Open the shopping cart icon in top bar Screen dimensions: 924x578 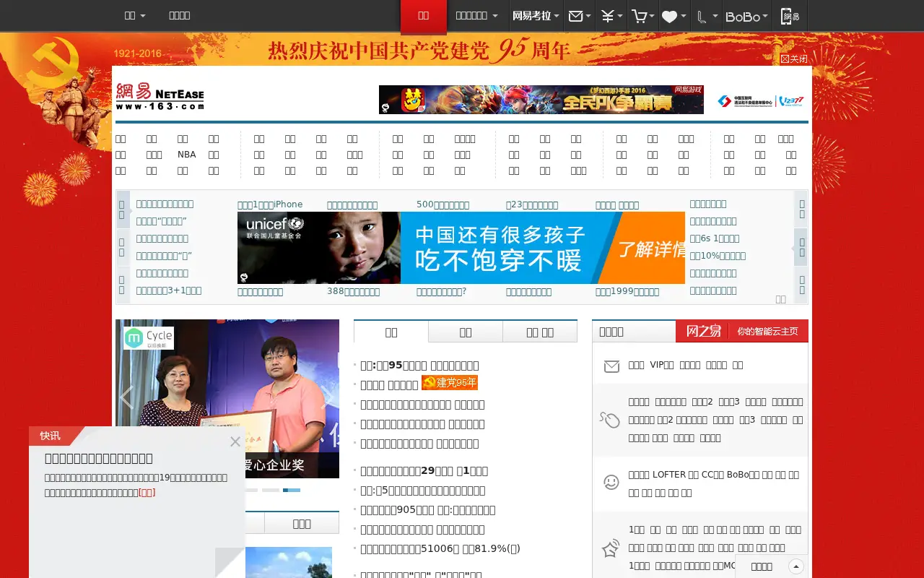638,16
